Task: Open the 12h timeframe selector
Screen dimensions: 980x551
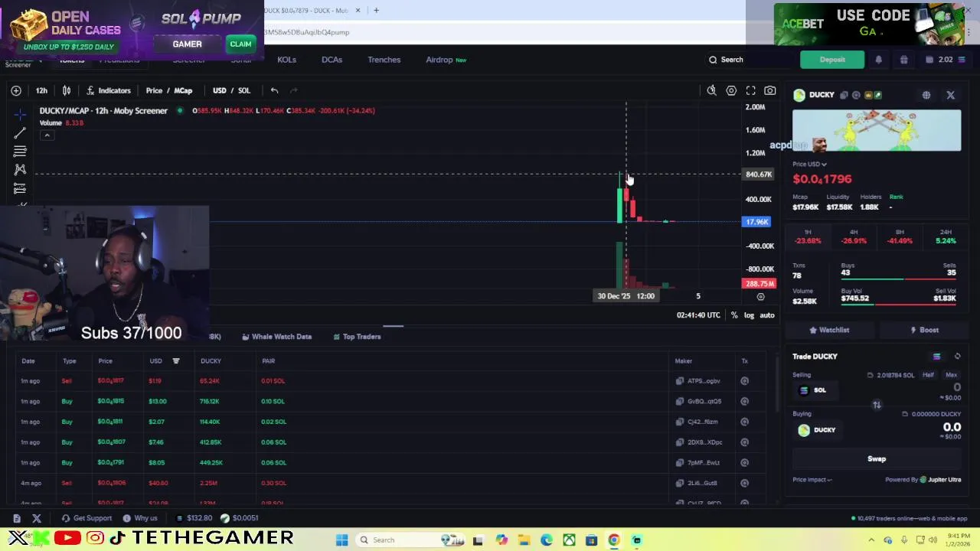Action: coord(41,90)
